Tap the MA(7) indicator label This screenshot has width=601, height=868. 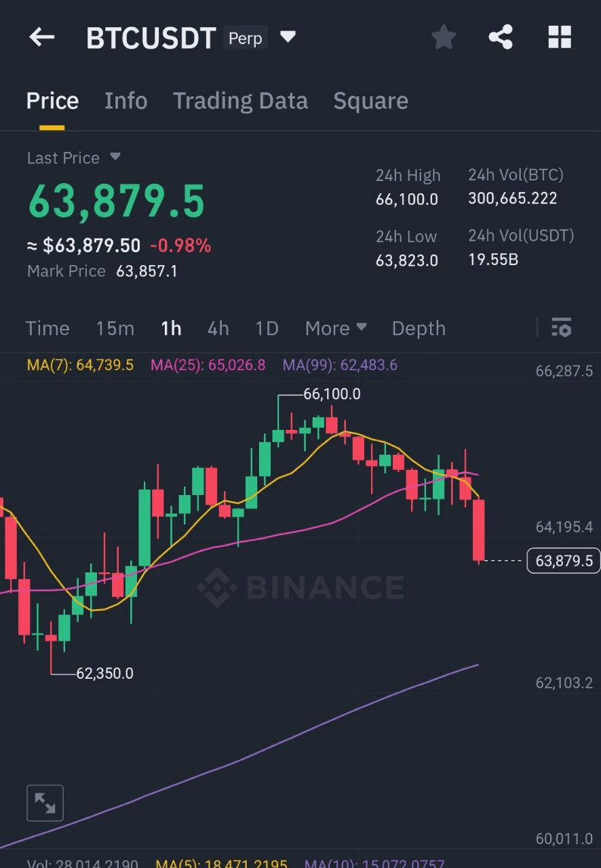(80, 365)
